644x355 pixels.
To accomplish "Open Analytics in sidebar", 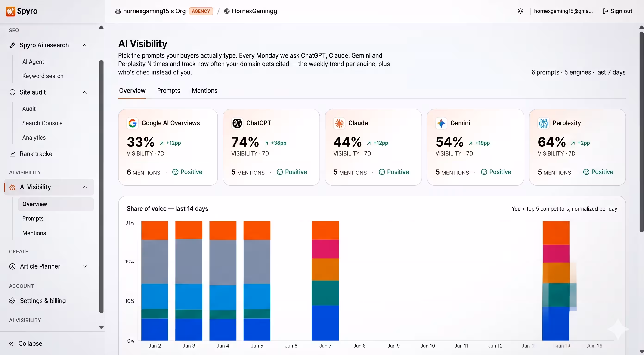I will (x=34, y=138).
